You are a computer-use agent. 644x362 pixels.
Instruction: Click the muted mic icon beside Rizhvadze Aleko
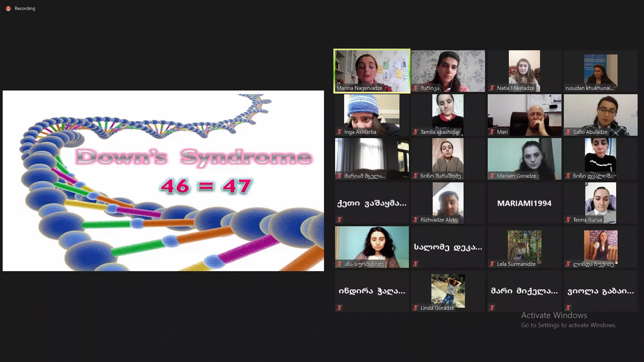point(416,220)
